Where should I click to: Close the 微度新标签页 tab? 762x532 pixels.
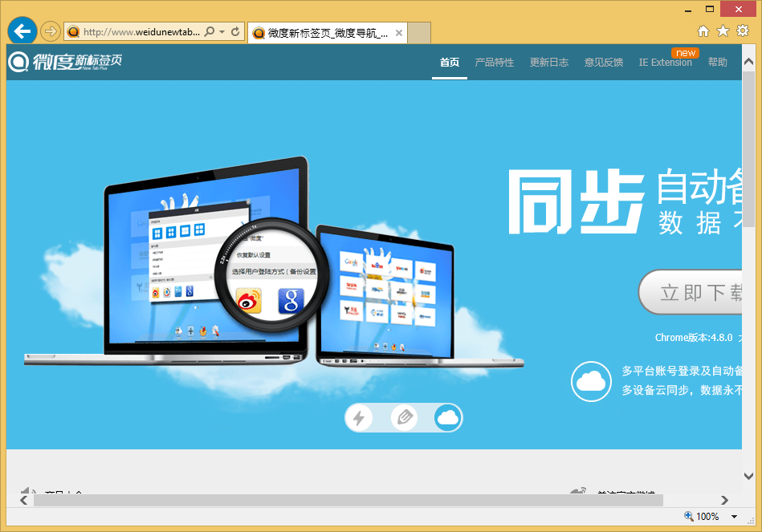[x=398, y=33]
